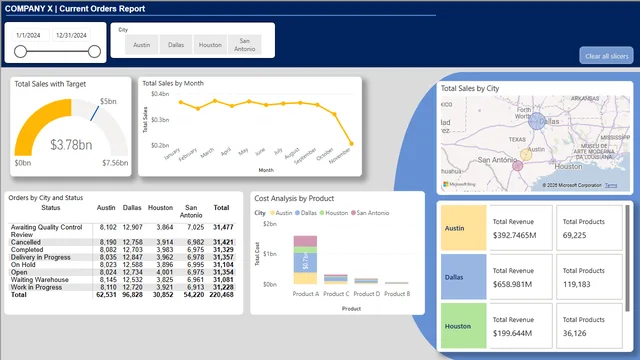Screen dimensions: 640x360
Task: Click the grand total value 220,468
Action: 222,295
